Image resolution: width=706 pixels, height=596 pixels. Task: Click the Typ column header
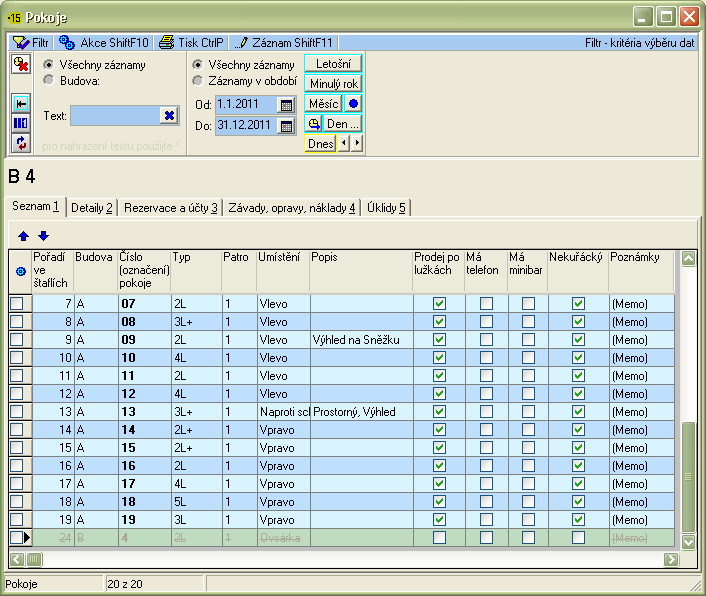click(197, 271)
